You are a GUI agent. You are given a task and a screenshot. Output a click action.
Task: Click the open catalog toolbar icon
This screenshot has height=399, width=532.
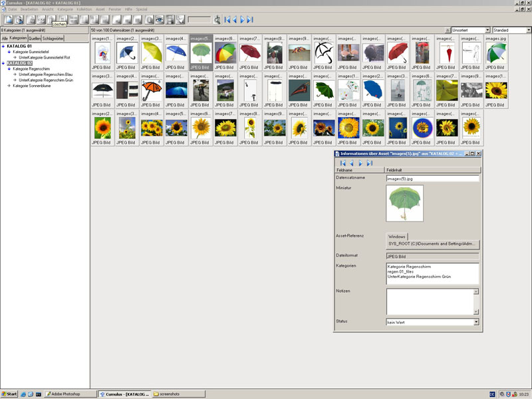(19, 20)
